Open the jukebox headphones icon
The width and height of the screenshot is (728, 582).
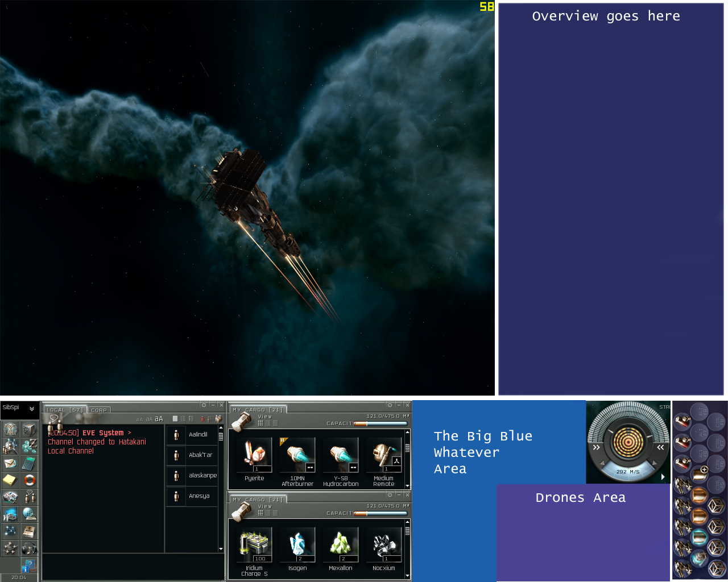coord(29,548)
